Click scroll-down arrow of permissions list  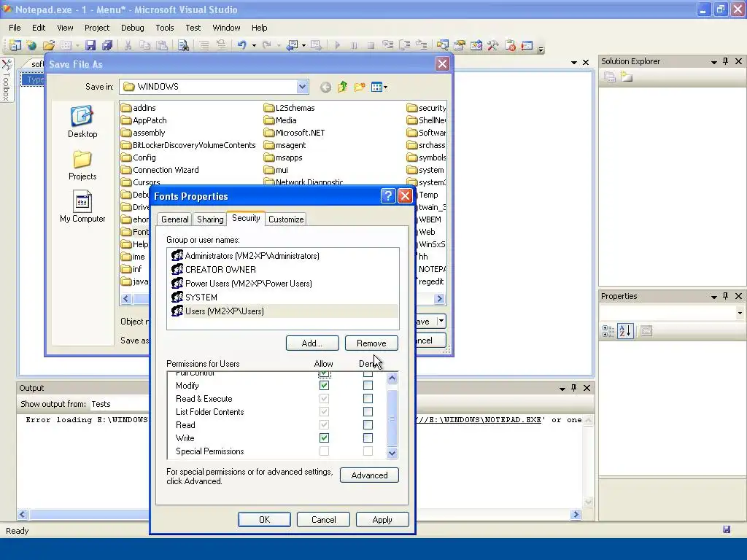pos(392,453)
